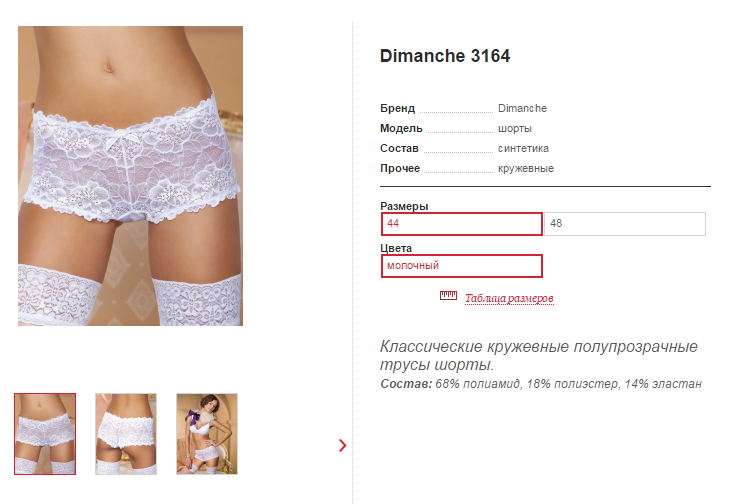
Task: Advance thumbnails with the red right chevron
Action: [x=343, y=445]
